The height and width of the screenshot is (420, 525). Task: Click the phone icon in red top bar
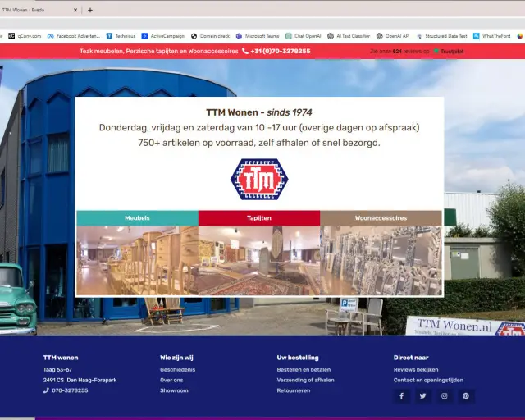pyautogui.click(x=245, y=51)
